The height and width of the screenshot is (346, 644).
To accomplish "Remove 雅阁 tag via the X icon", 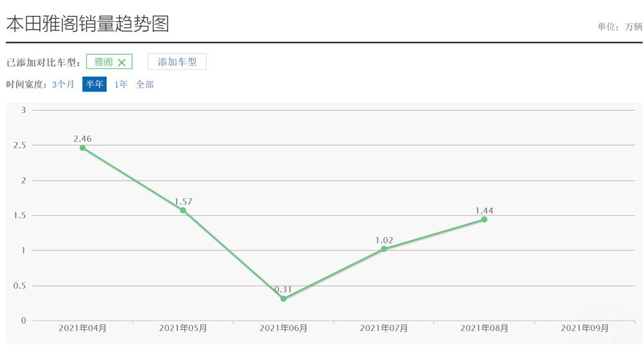I will tap(122, 62).
